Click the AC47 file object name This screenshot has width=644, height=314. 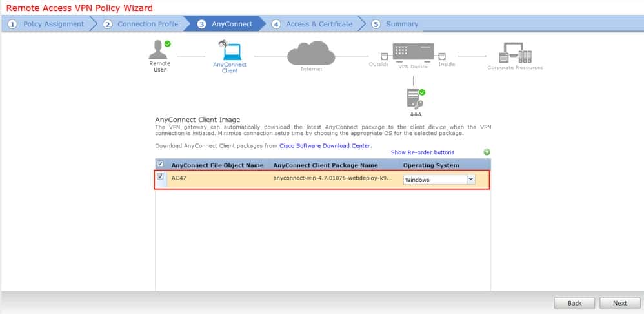[179, 179]
